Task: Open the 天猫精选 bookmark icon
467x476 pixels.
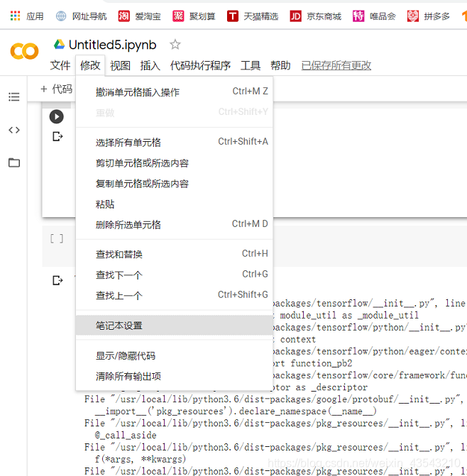Action: [x=233, y=16]
